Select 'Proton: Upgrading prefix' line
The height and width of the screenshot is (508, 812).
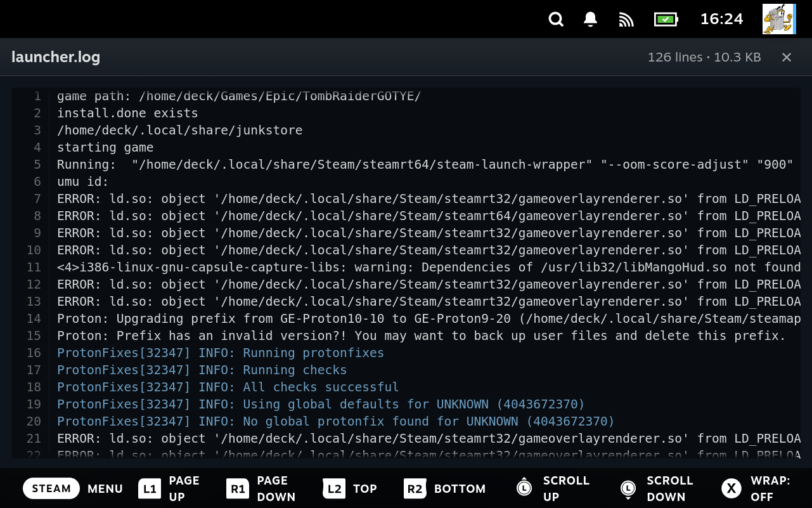429,318
